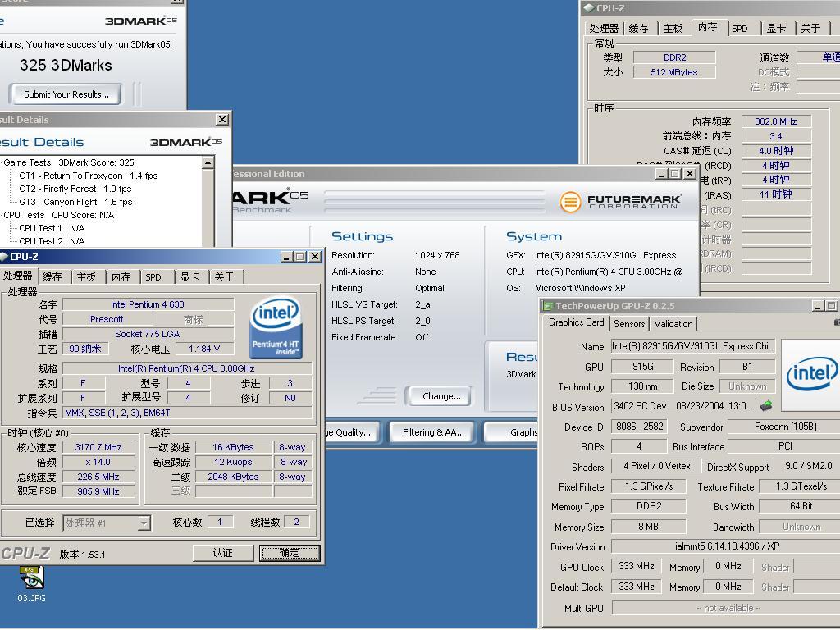Click the 内存频率 value 302.0 MHz
Viewport: 840px width, 630px height.
776,121
